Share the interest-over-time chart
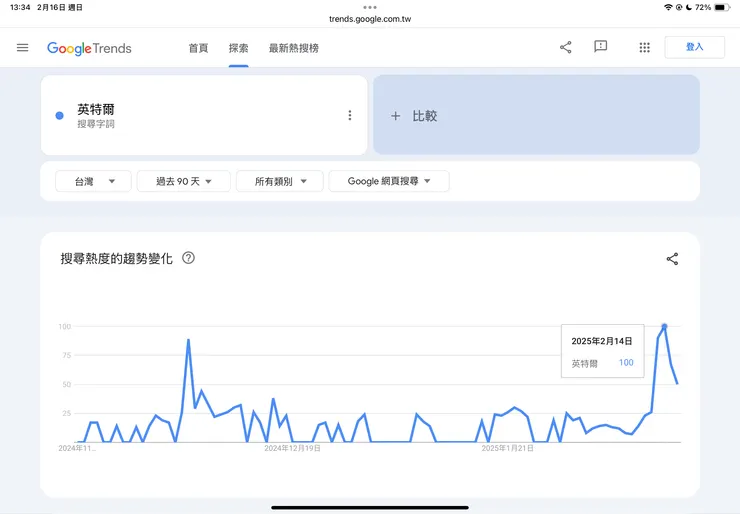This screenshot has height=514, width=740. 672,259
